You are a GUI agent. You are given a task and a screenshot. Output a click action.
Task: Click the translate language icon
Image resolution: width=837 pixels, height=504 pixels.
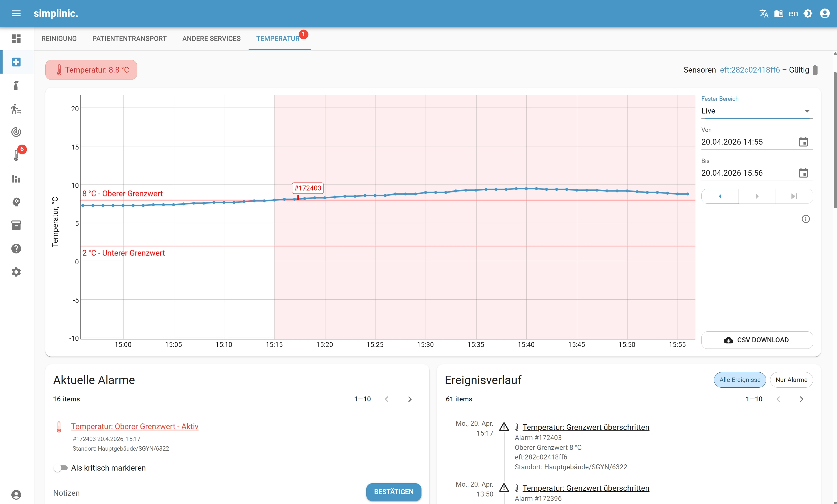pos(764,13)
